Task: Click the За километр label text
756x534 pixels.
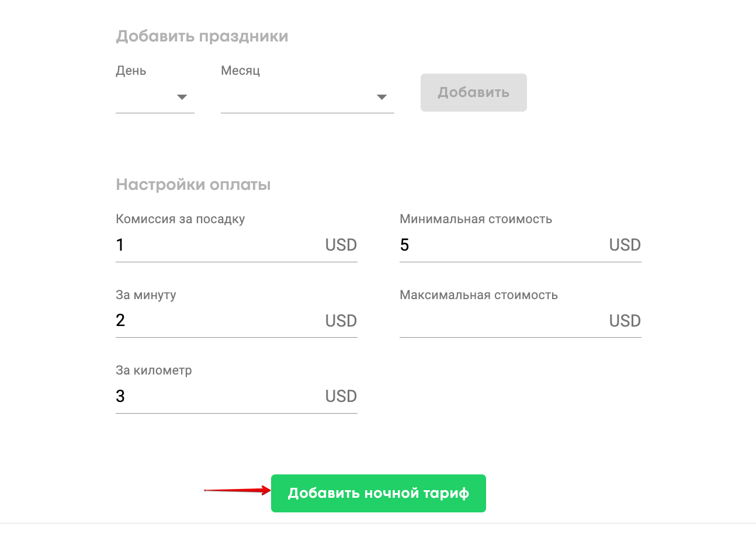Action: 154,370
